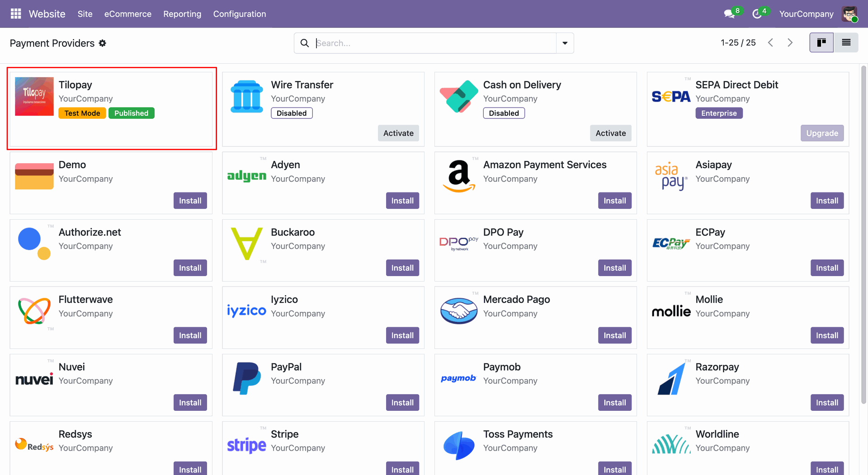The image size is (868, 475).
Task: Open the conversations chat icon
Action: [729, 14]
